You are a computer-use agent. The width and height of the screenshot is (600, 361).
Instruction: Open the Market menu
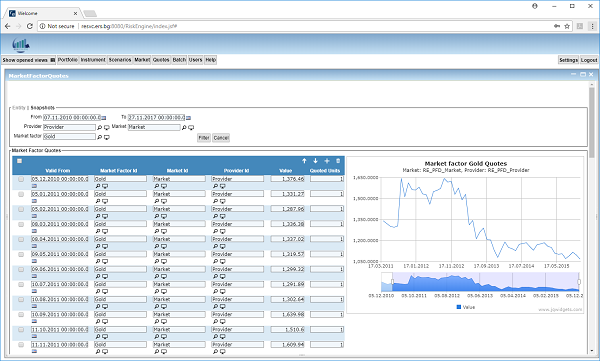coord(142,60)
